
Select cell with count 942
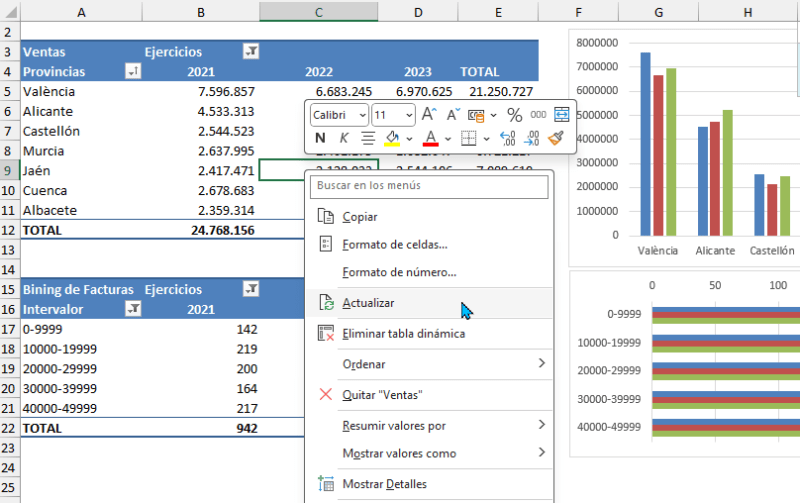pyautogui.click(x=201, y=428)
